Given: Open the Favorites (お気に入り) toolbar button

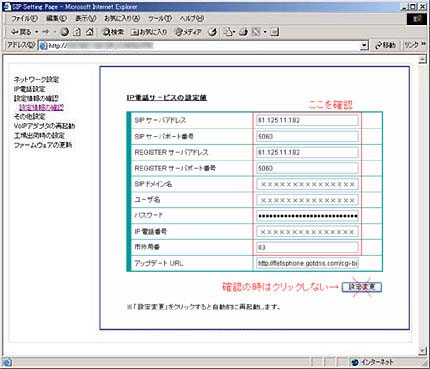Looking at the screenshot, I should point(149,32).
